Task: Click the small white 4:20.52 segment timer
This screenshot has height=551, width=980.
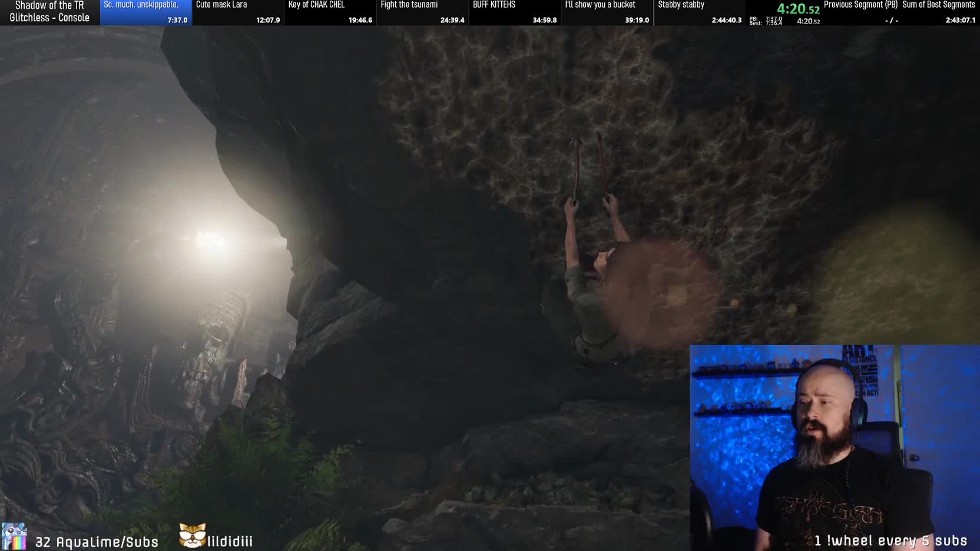Action: (x=808, y=21)
